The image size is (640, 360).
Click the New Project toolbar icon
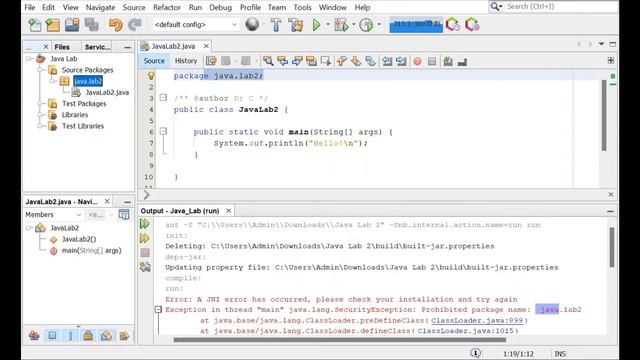pos(53,25)
